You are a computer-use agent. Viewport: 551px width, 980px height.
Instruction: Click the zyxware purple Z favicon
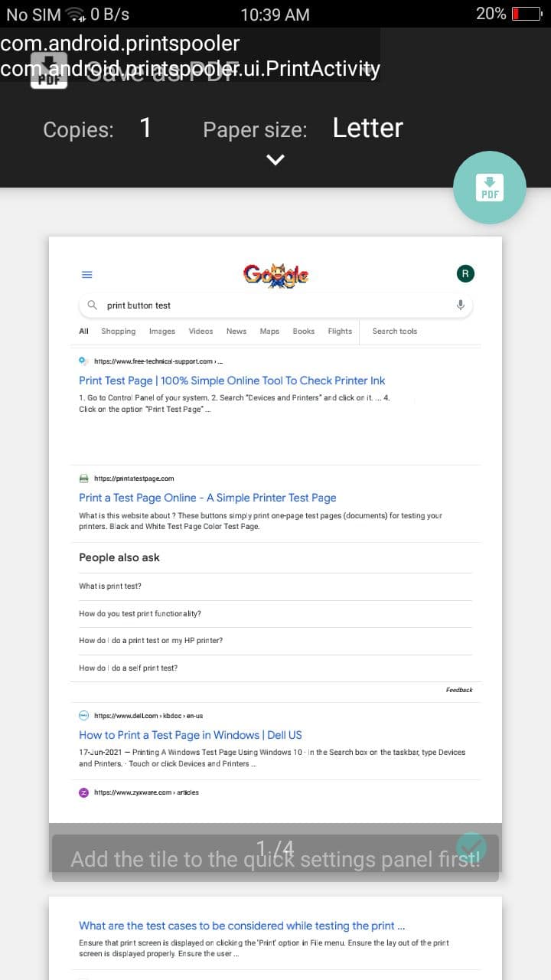[x=84, y=792]
